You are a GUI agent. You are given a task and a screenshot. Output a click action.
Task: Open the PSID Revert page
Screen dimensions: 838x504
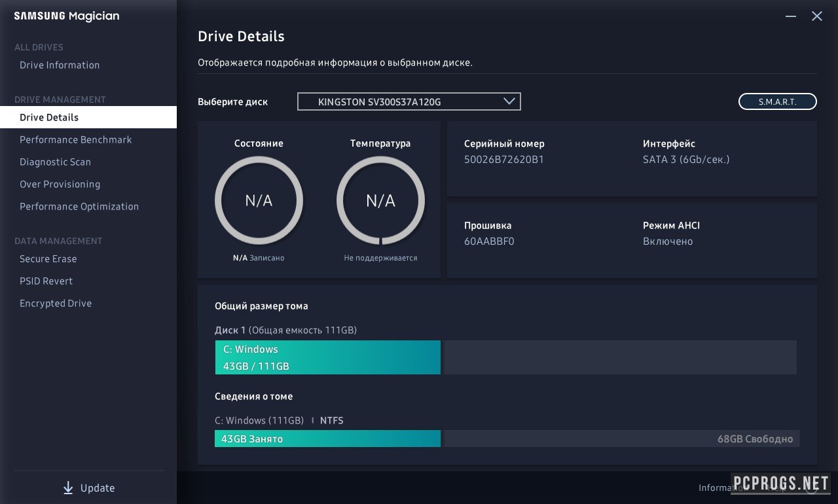tap(46, 281)
